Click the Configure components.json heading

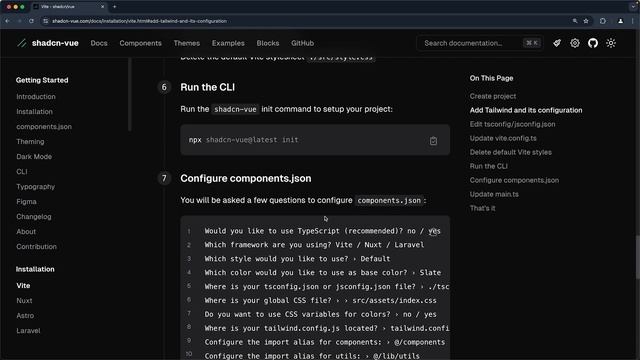tap(246, 178)
